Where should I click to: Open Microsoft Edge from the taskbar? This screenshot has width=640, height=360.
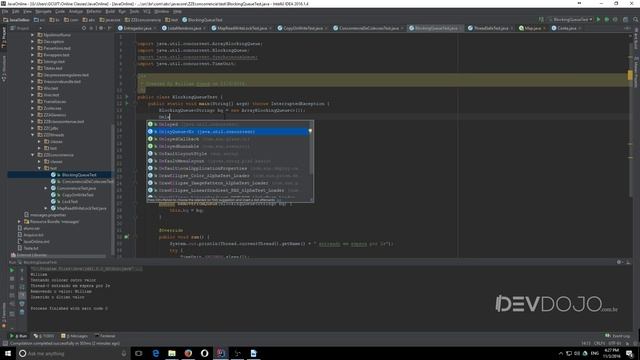(x=156, y=353)
